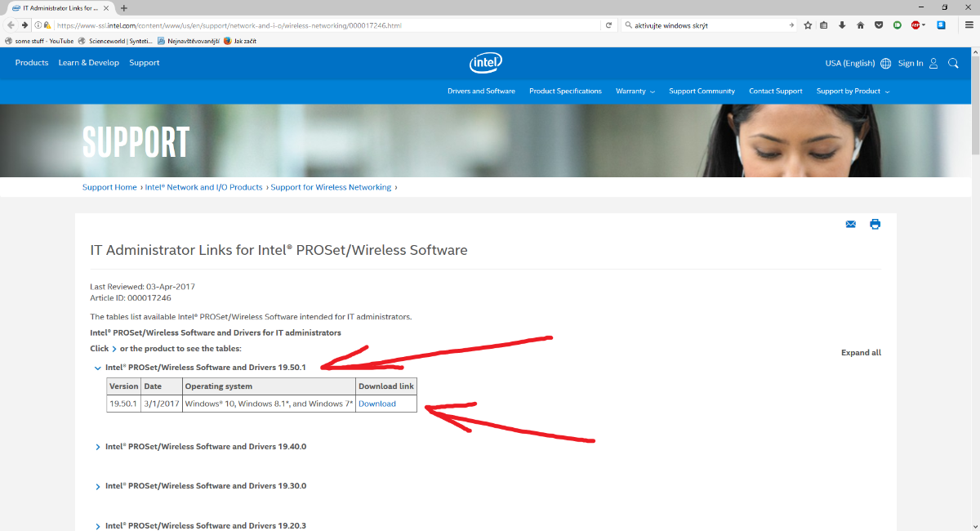Click the print page icon
Screen dimensions: 980x531
(x=875, y=225)
